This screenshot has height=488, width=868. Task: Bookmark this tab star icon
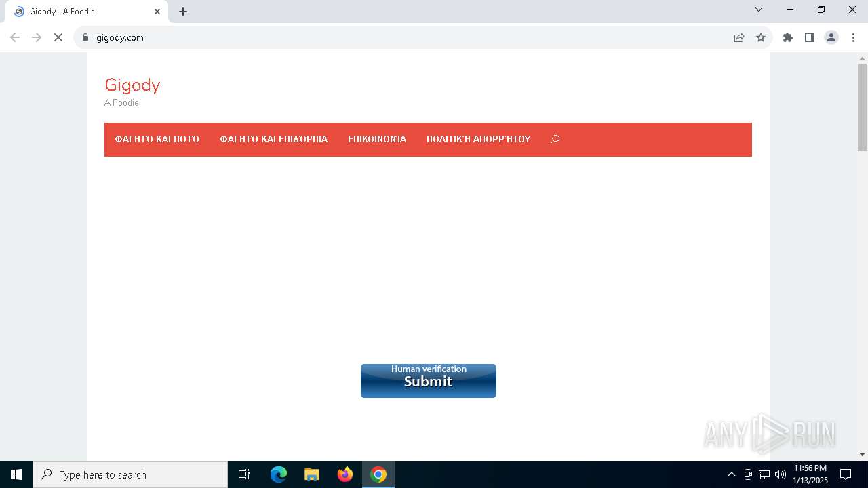pos(761,37)
